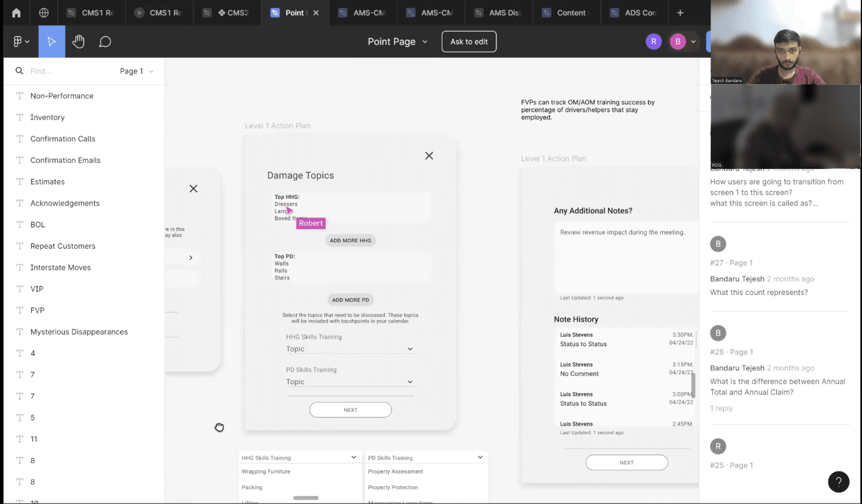Switch to the CMS2 tab

pyautogui.click(x=233, y=13)
